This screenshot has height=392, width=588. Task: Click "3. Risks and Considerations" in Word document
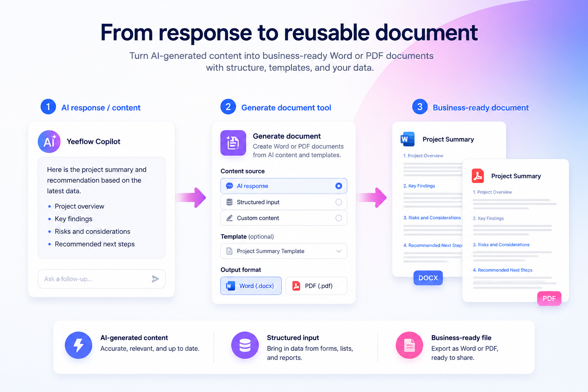pos(432,218)
